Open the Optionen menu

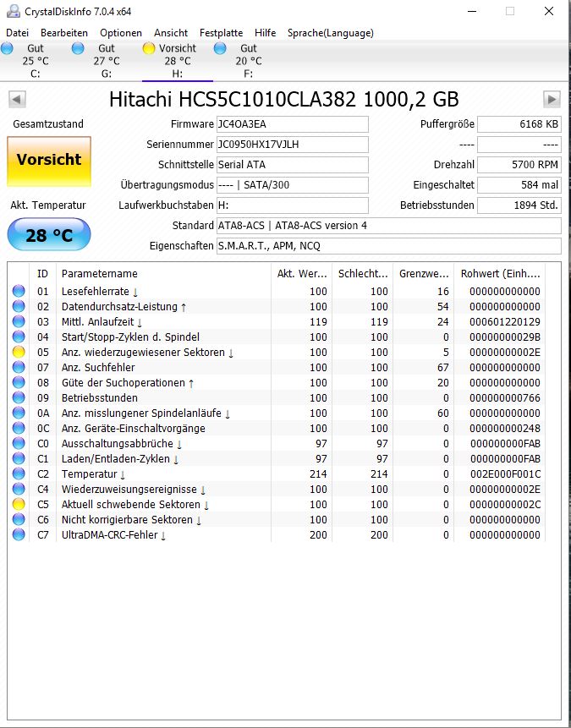click(x=121, y=33)
